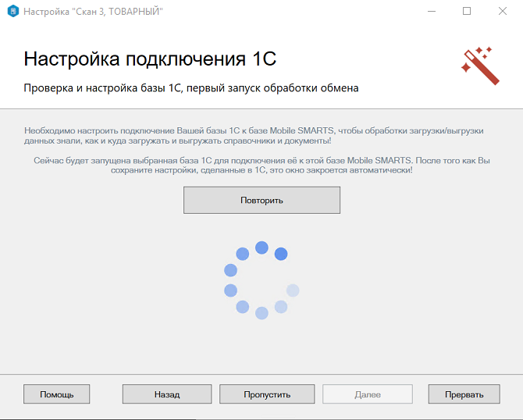This screenshot has width=523, height=420.
Task: Click the Mobile SMARTS app icon in title bar
Action: point(13,12)
